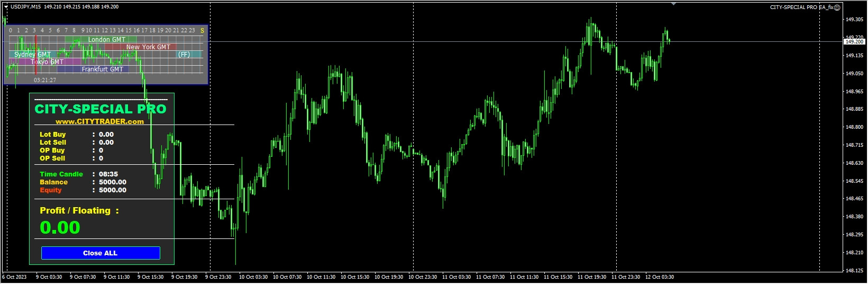Click the (FF) session bar
Screen dimensions: 868x284
(x=189, y=55)
